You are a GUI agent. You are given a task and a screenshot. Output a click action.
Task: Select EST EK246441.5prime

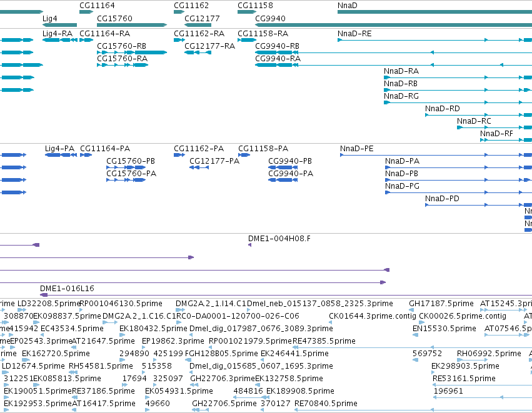coord(294,354)
